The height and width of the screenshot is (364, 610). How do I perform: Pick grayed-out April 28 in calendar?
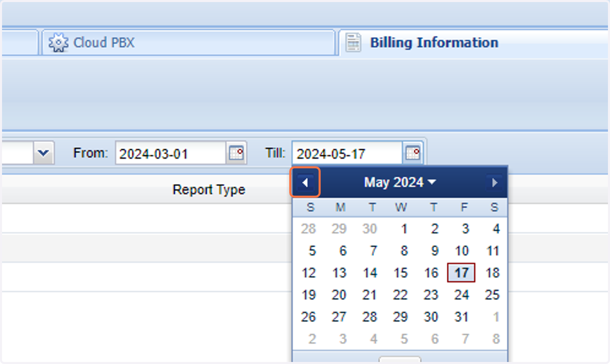point(309,229)
